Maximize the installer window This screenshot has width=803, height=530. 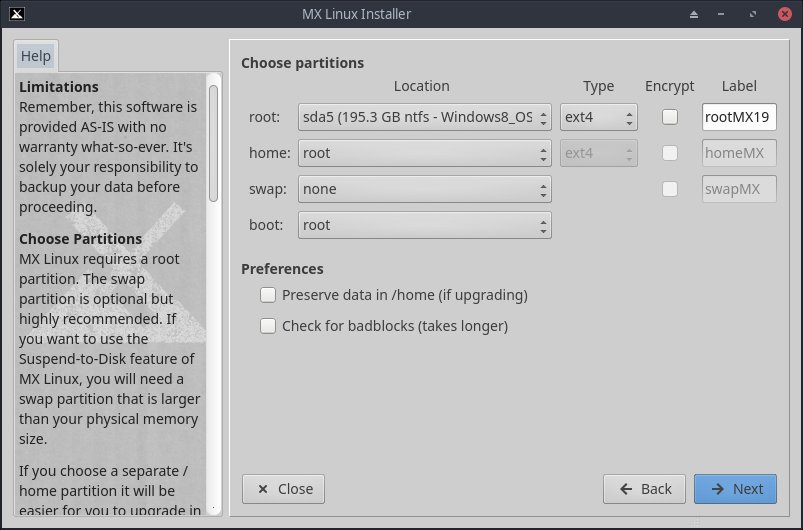[753, 14]
